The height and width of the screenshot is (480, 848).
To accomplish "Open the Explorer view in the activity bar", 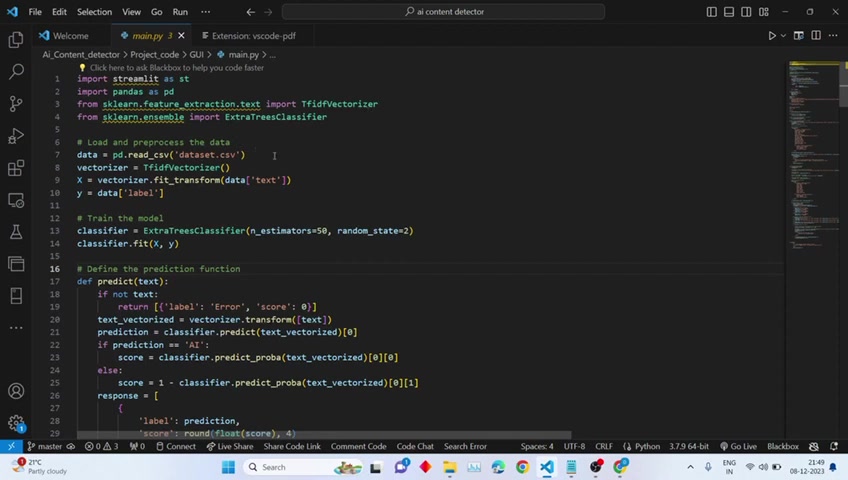I will (16, 39).
